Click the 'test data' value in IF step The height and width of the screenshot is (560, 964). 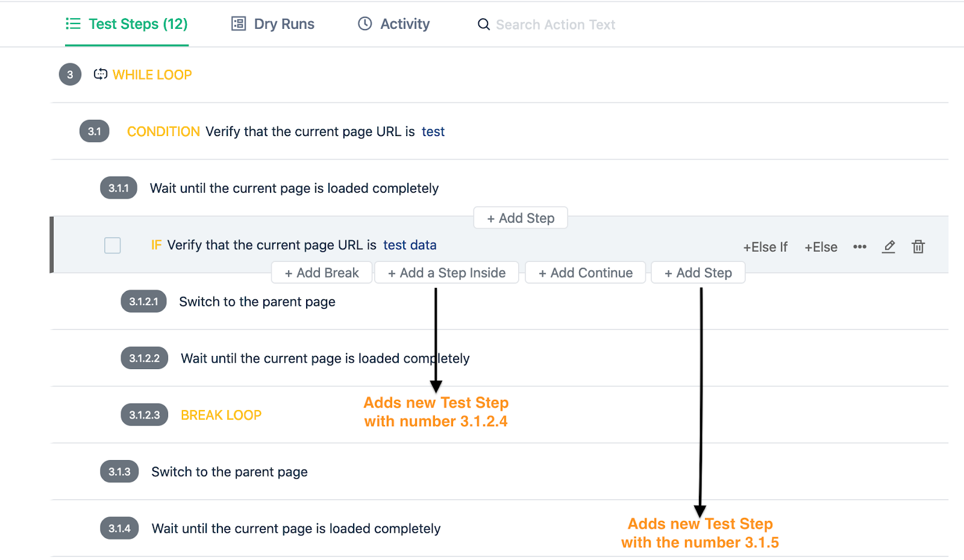click(410, 245)
